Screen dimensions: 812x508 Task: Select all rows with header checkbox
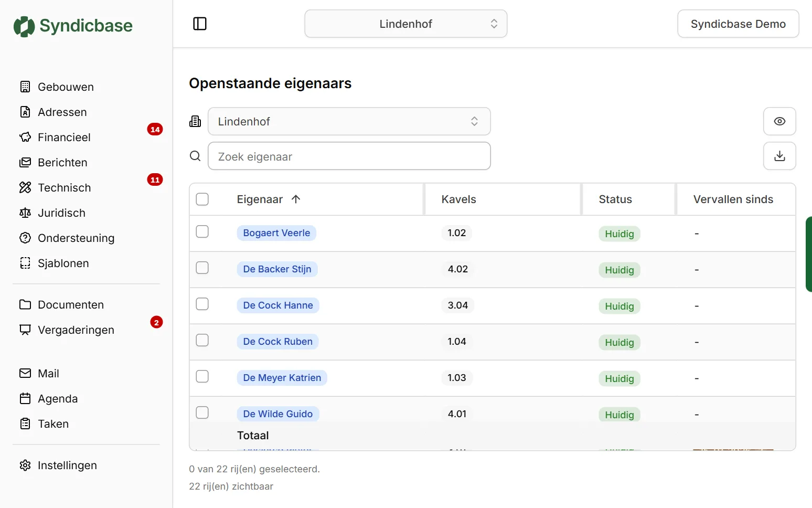click(202, 199)
